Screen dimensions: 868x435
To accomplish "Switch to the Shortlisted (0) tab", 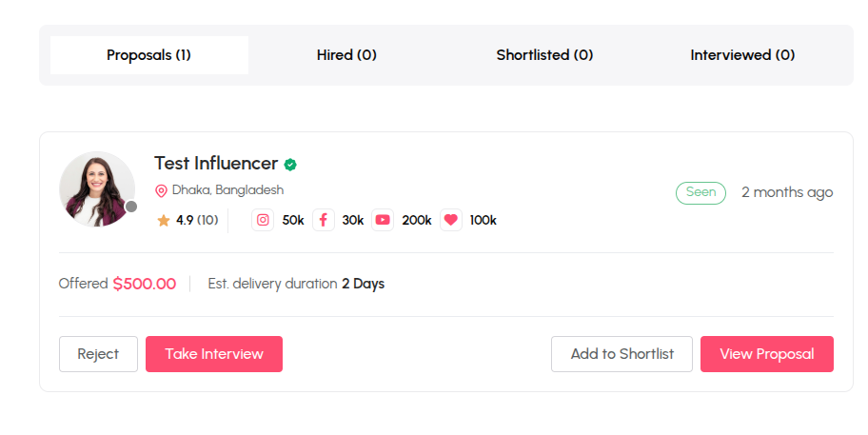I will pyautogui.click(x=544, y=55).
